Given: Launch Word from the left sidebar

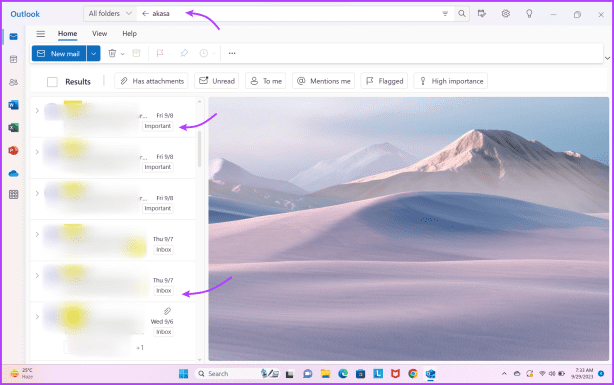Looking at the screenshot, I should (x=13, y=105).
